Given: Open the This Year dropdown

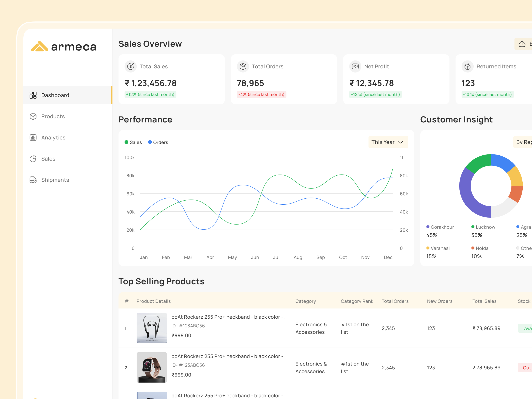Looking at the screenshot, I should coord(388,142).
